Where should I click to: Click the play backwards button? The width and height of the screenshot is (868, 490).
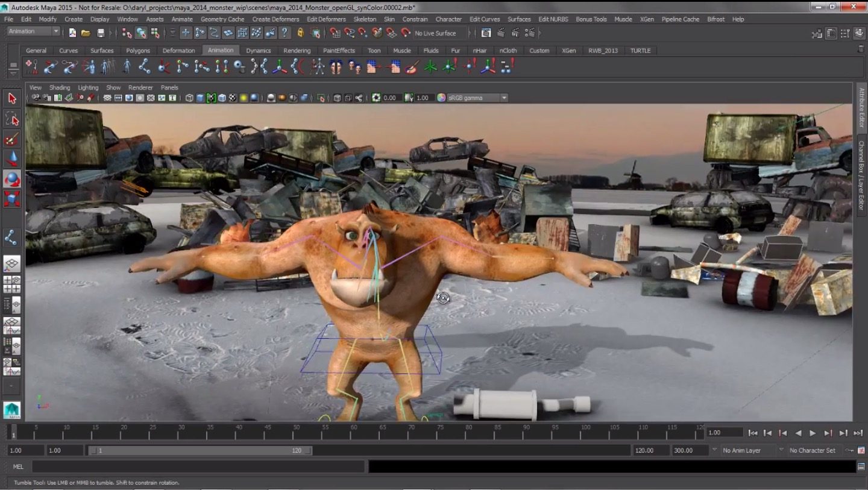pyautogui.click(x=798, y=433)
